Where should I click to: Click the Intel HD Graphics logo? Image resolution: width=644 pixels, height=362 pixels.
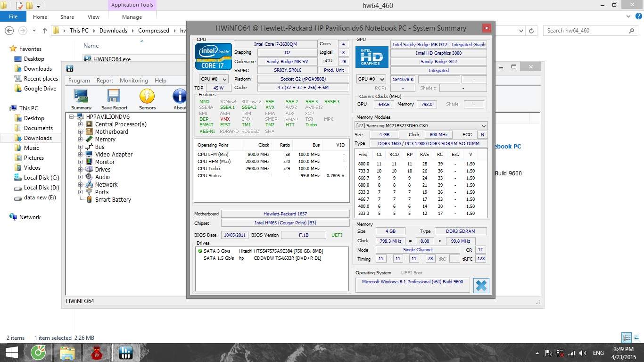pos(372,57)
